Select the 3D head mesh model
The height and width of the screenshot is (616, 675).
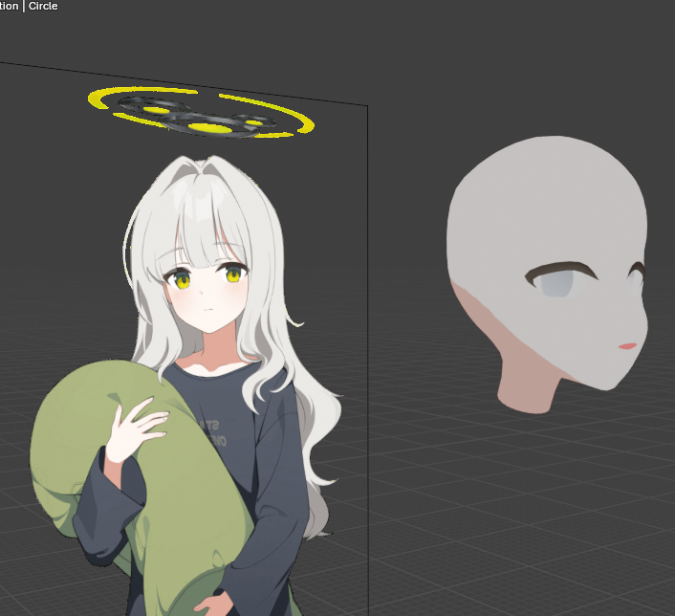(x=548, y=275)
